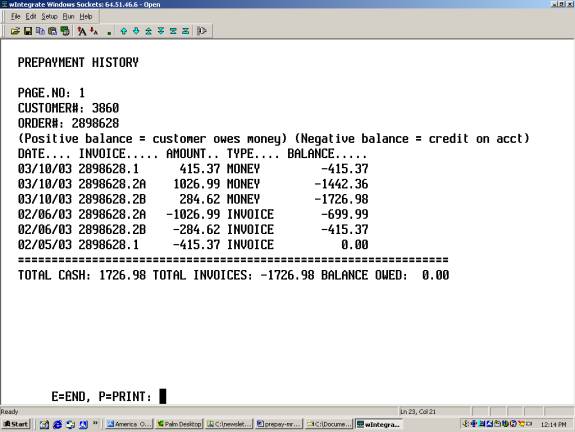Image resolution: width=575 pixels, height=432 pixels.
Task: Click the last up-down arrows toolbar icon
Action: click(x=186, y=31)
